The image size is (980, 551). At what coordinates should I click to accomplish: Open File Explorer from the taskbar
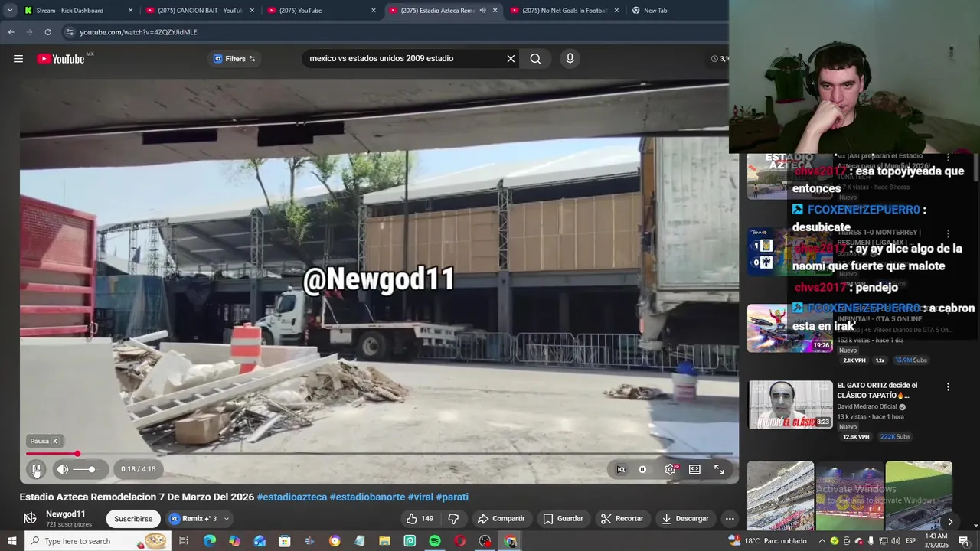point(384,541)
